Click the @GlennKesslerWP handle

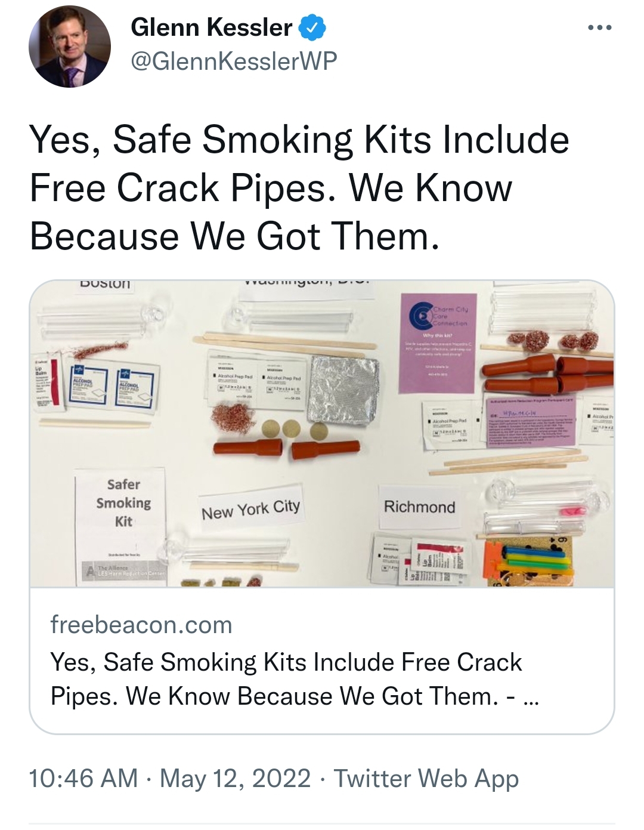234,61
